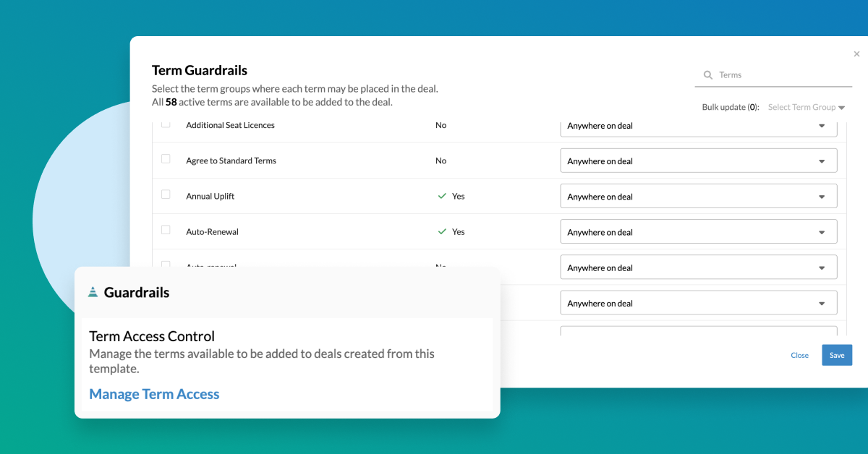This screenshot has width=868, height=454.
Task: Expand Agree to Standard Terms placement dropdown
Action: tap(698, 161)
